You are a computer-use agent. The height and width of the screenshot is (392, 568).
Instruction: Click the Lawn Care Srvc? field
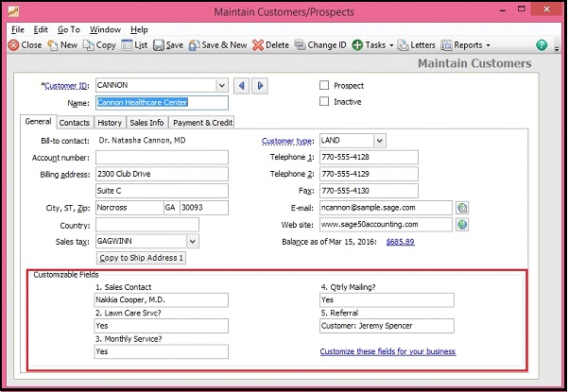point(162,326)
